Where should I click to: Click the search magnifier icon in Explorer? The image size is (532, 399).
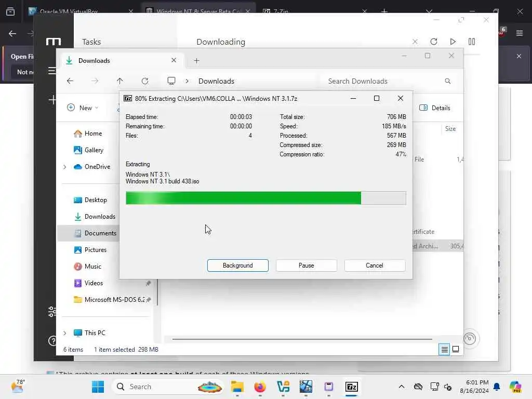coord(447,81)
